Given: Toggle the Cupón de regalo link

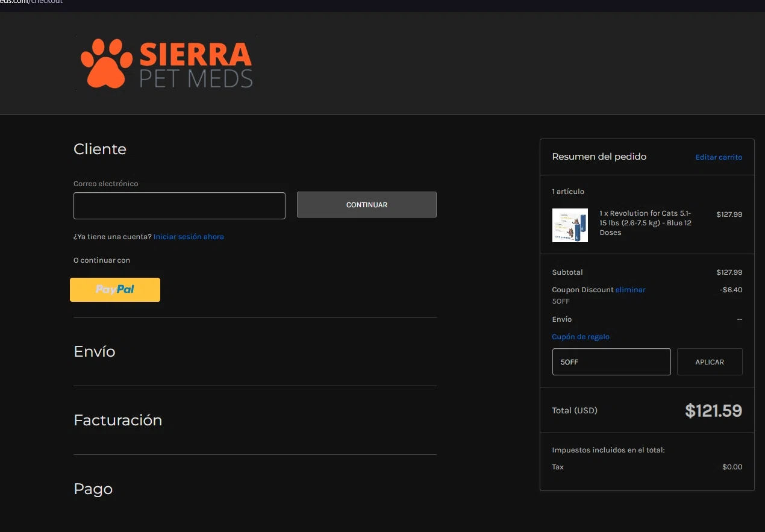Looking at the screenshot, I should [x=581, y=337].
